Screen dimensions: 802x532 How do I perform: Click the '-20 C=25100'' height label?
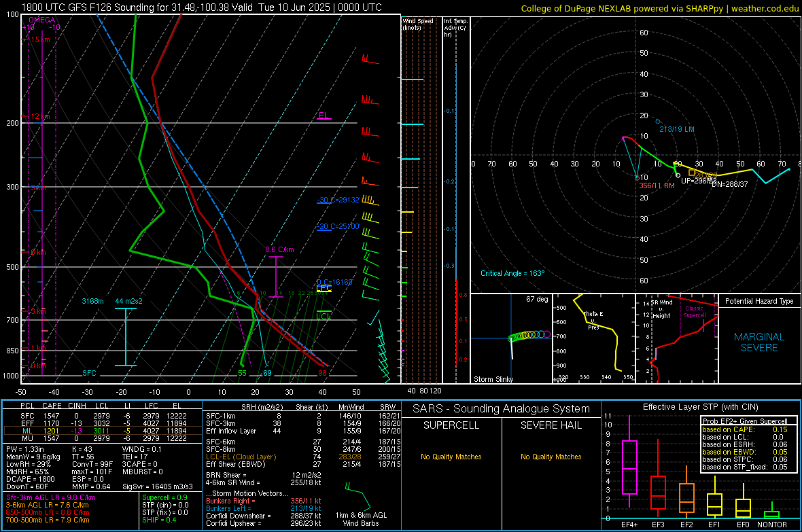pos(338,226)
